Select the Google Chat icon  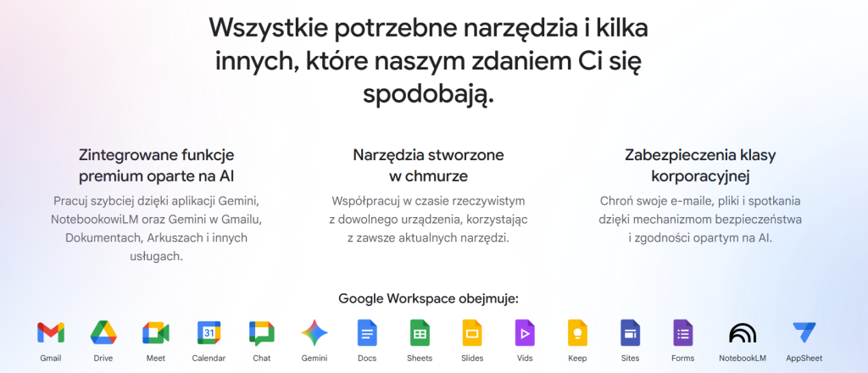pos(262,333)
